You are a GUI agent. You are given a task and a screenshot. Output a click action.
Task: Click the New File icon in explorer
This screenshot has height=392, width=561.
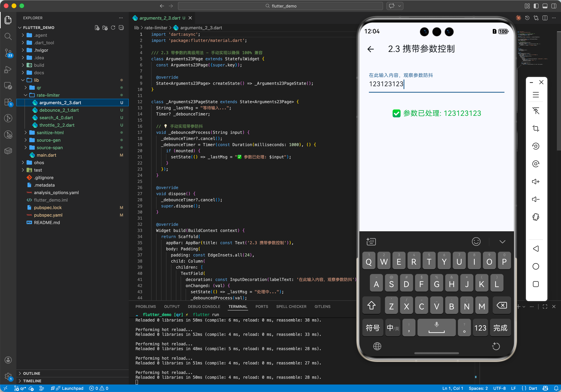(x=97, y=28)
